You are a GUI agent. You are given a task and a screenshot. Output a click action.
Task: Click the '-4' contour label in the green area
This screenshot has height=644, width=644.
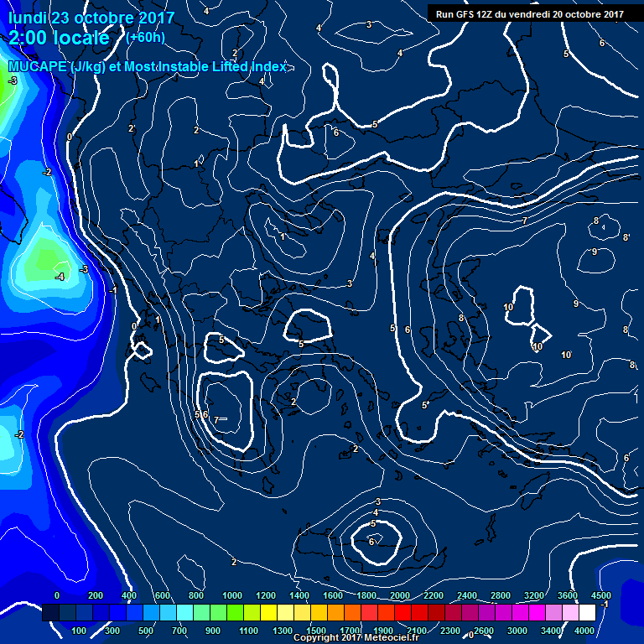coord(60,277)
